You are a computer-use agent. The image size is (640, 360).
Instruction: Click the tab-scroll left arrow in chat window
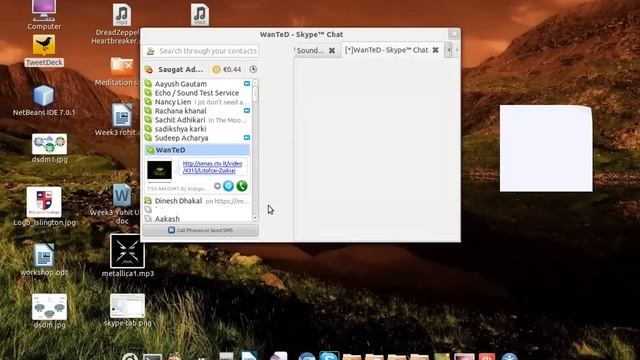[449, 50]
